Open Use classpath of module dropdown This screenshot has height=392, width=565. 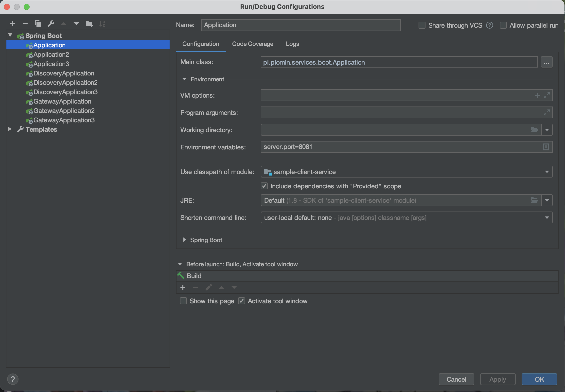pyautogui.click(x=547, y=172)
